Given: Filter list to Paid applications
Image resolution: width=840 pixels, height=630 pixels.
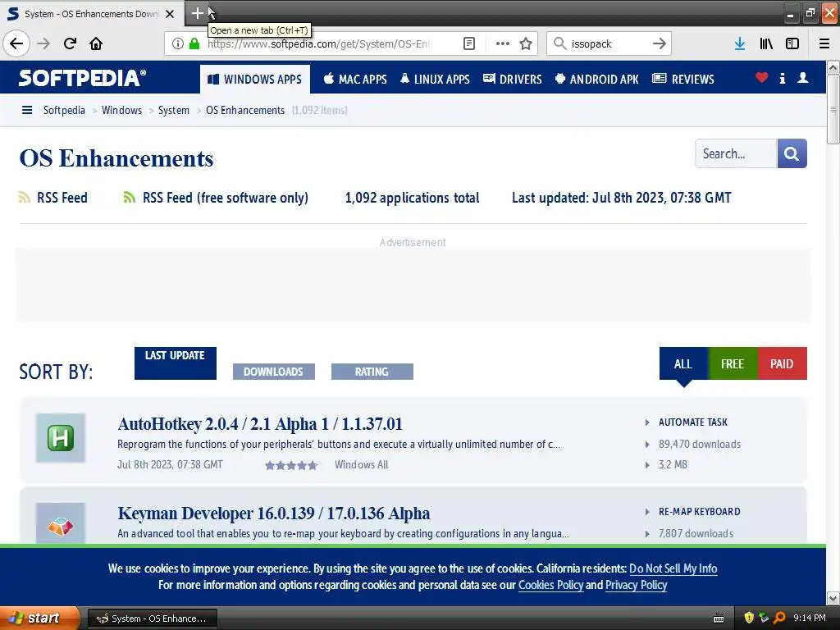Looking at the screenshot, I should click(x=782, y=363).
